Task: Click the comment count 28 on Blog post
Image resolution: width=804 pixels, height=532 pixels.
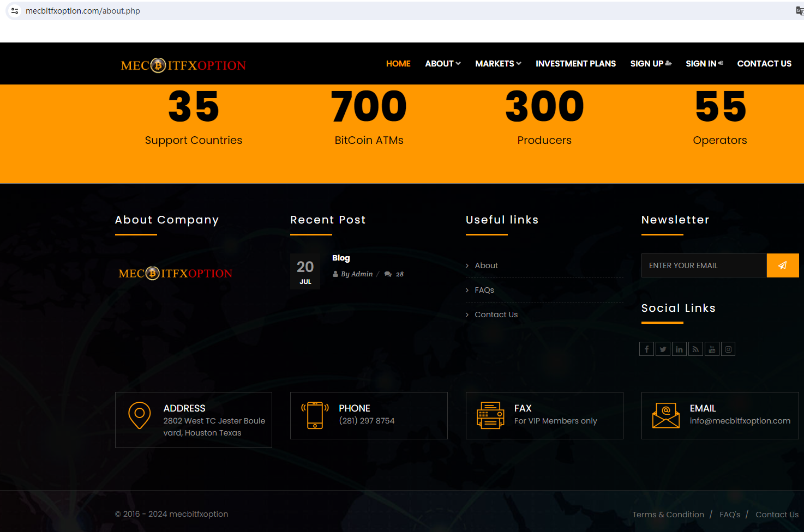Action: click(400, 274)
